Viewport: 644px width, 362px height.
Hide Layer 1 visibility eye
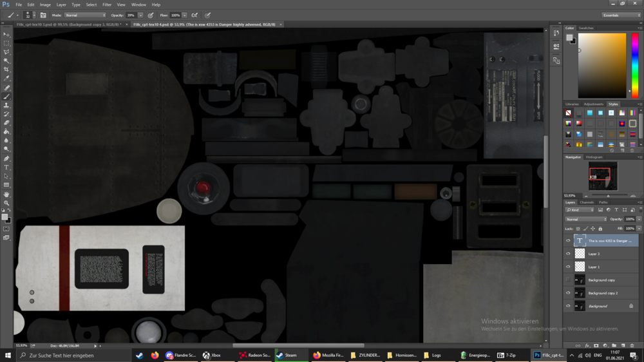point(569,267)
